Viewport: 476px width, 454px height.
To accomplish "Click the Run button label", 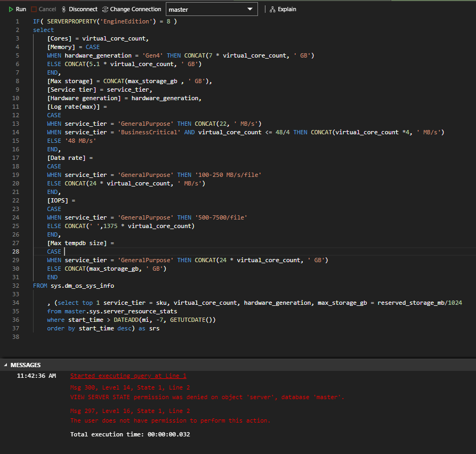I will 21,9.
